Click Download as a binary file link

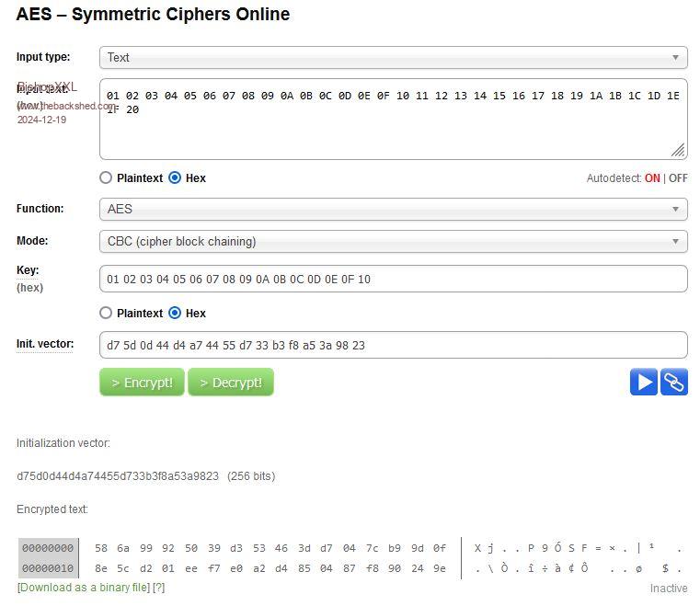(84, 588)
